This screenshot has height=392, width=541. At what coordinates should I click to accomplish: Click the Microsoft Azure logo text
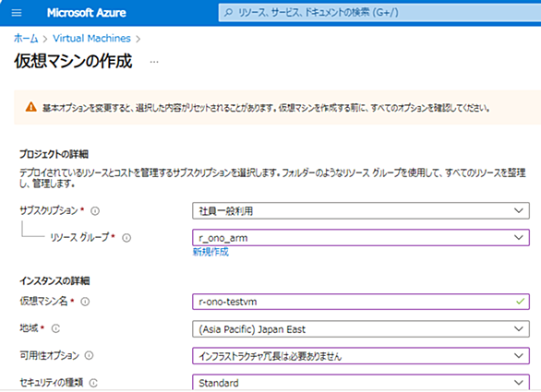click(86, 13)
